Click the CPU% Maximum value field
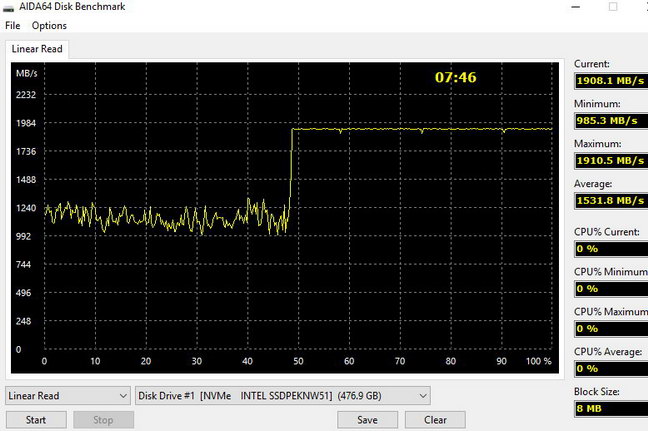This screenshot has width=648, height=431. [611, 329]
